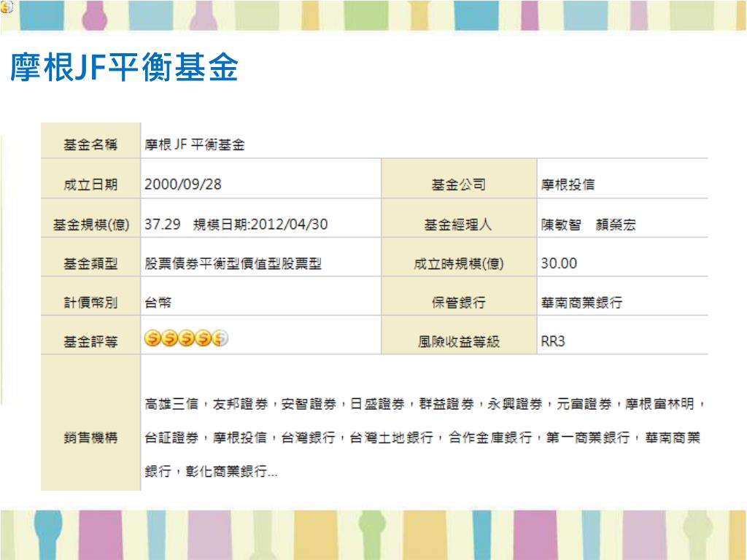Select the 基金公司 label cell

[459, 179]
